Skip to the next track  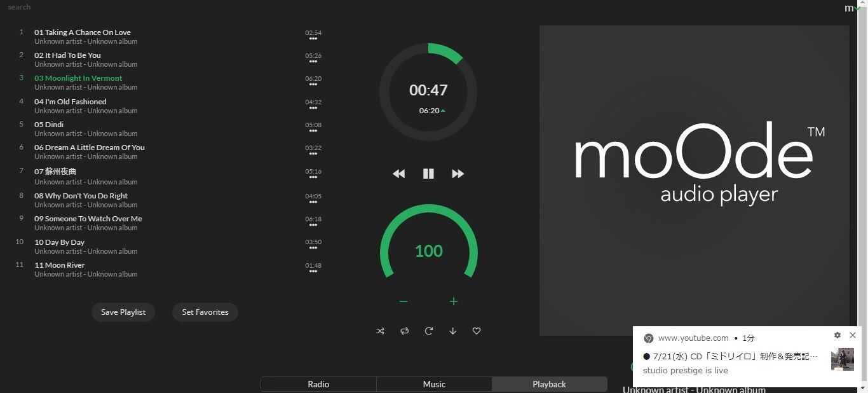(458, 174)
